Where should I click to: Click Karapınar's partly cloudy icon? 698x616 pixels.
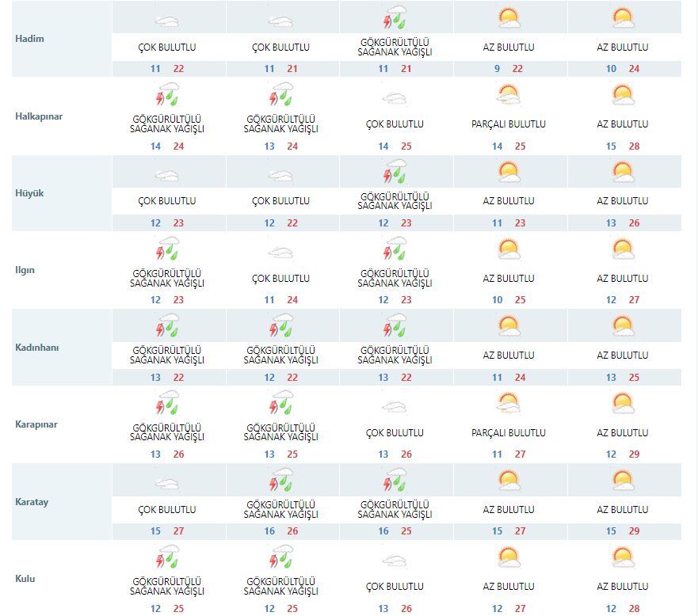pyautogui.click(x=509, y=405)
